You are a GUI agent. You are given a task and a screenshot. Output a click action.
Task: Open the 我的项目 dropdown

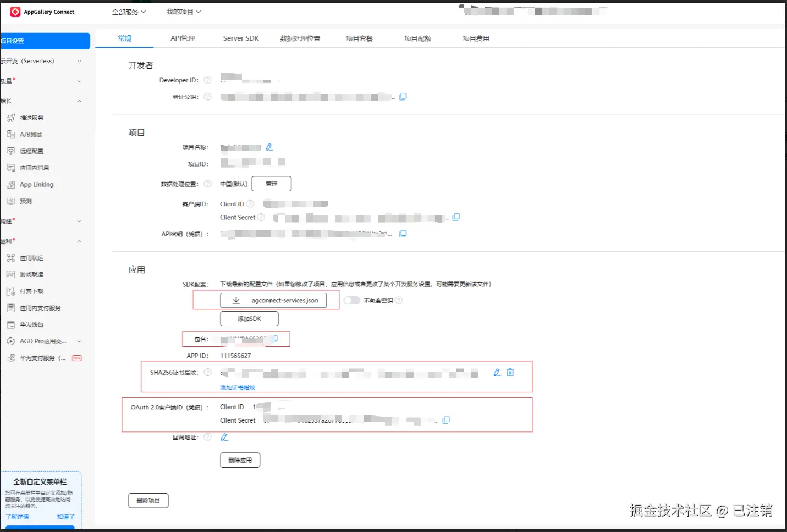point(184,12)
